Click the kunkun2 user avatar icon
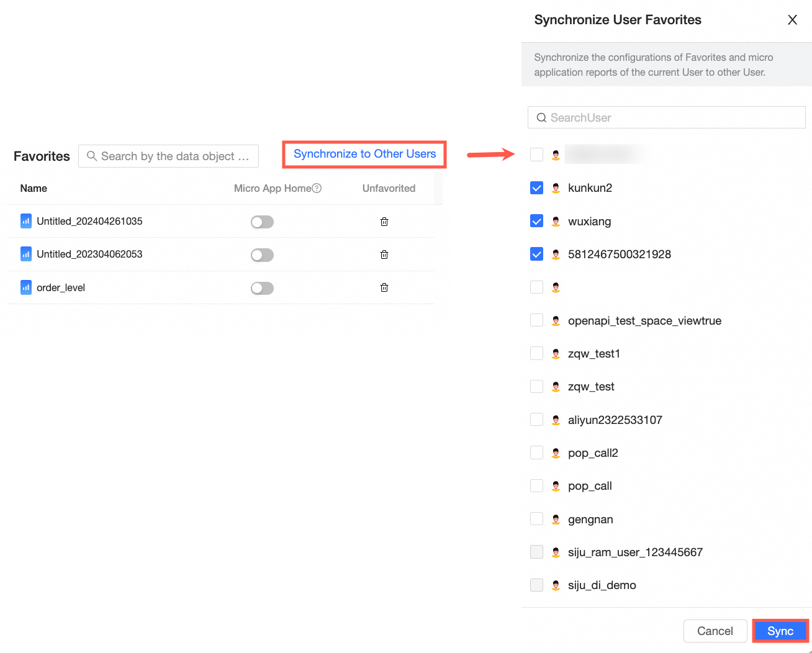812x653 pixels. [556, 188]
